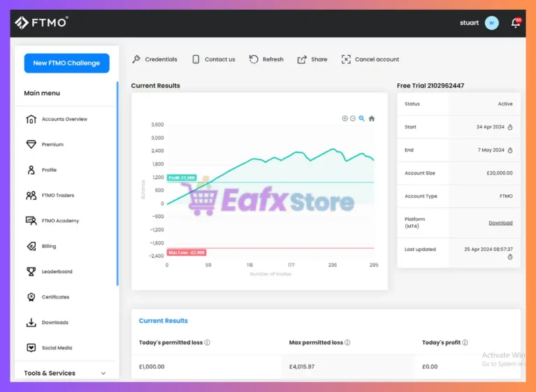Open Downloads menu item
The width and height of the screenshot is (536, 392).
click(55, 322)
